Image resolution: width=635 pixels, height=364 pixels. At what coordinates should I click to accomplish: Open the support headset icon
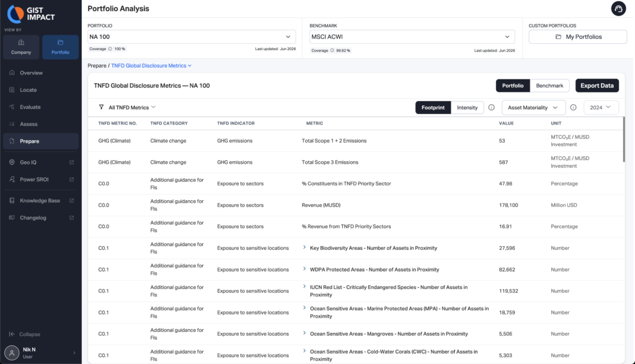[x=618, y=9]
